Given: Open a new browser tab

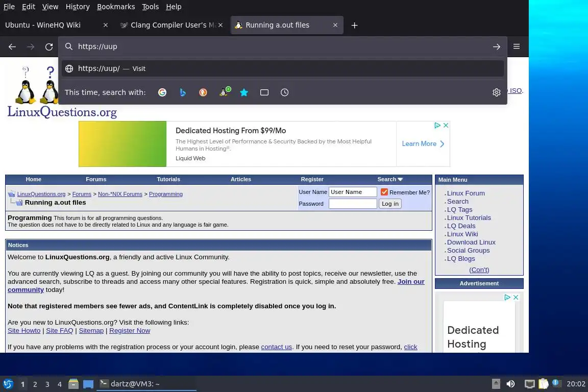Looking at the screenshot, I should pos(354,25).
